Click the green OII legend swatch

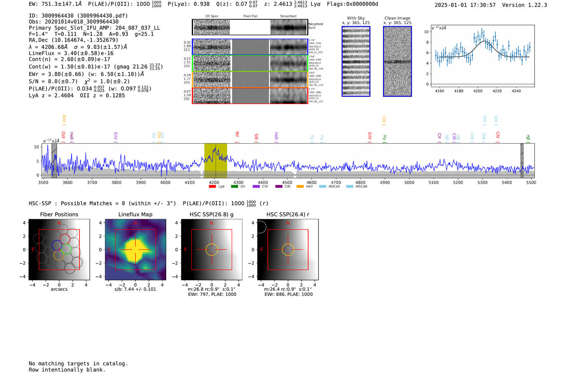pyautogui.click(x=235, y=186)
